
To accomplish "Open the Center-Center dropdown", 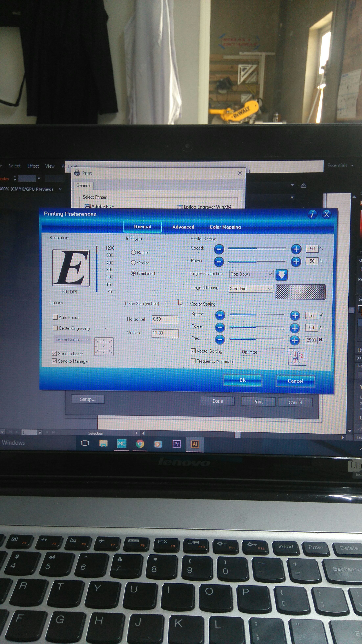I will tap(72, 340).
